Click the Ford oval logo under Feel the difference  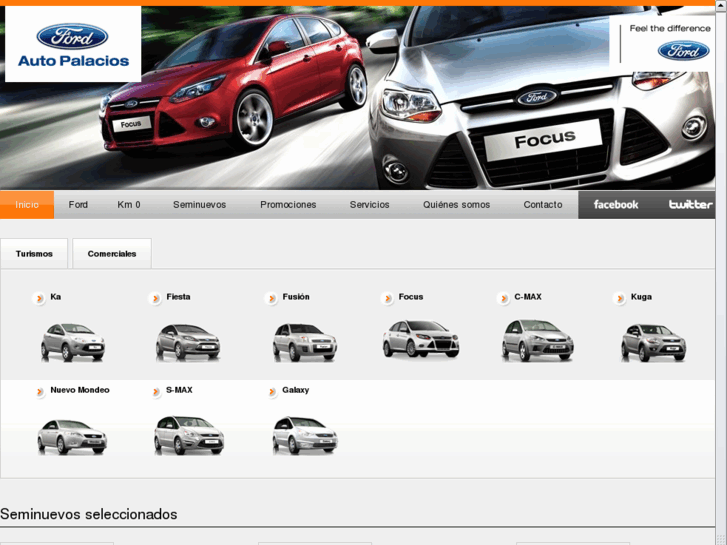(683, 51)
